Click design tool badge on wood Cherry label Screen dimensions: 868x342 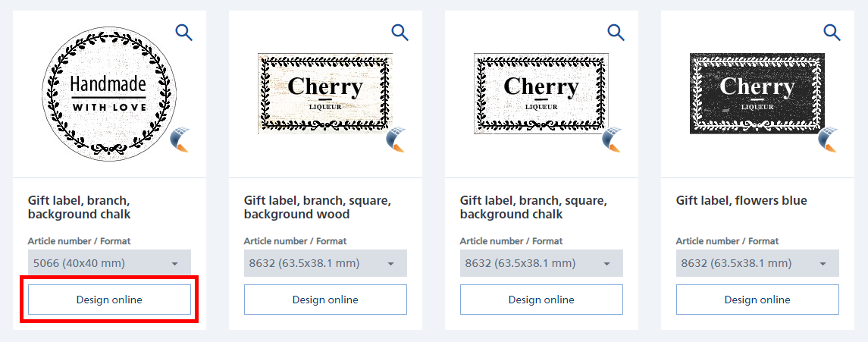tap(396, 140)
